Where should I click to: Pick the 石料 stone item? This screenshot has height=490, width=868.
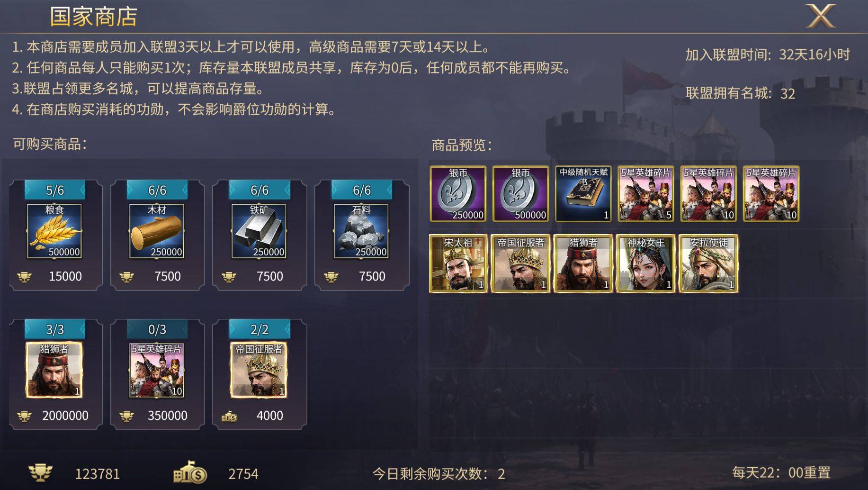pos(361,231)
